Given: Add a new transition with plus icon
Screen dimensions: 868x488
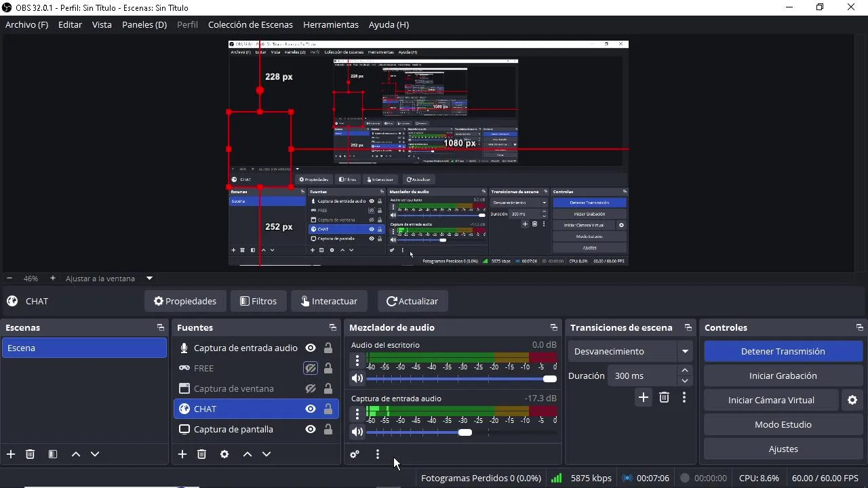Looking at the screenshot, I should (x=644, y=398).
